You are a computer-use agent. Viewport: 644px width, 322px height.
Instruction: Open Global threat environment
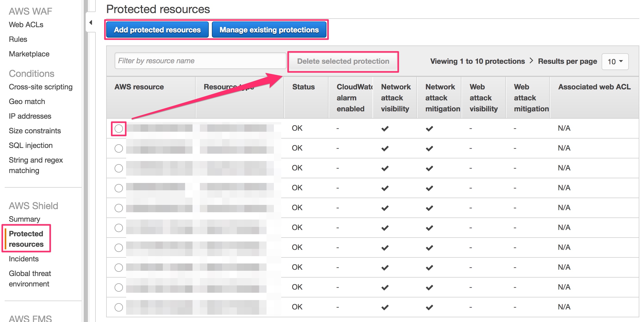pos(30,278)
